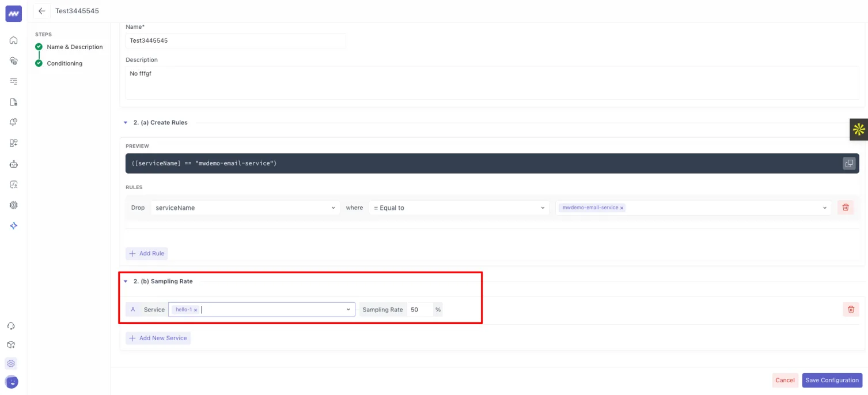Go back using the arrow beside Test3445545
The height and width of the screenshot is (395, 868).
(x=41, y=11)
